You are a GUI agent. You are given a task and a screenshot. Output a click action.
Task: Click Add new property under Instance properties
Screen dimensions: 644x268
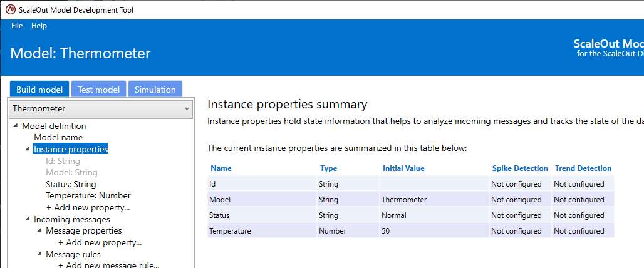tap(88, 208)
